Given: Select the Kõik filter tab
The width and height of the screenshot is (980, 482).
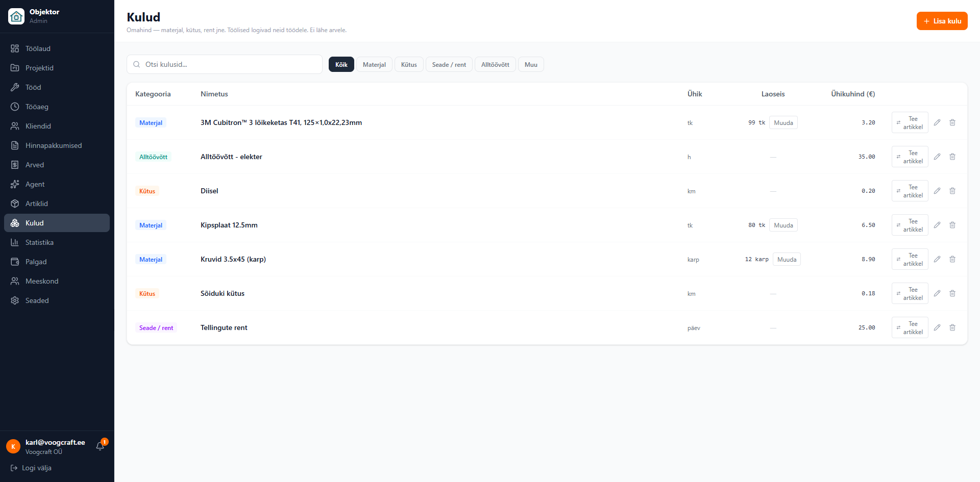Looking at the screenshot, I should [341, 64].
